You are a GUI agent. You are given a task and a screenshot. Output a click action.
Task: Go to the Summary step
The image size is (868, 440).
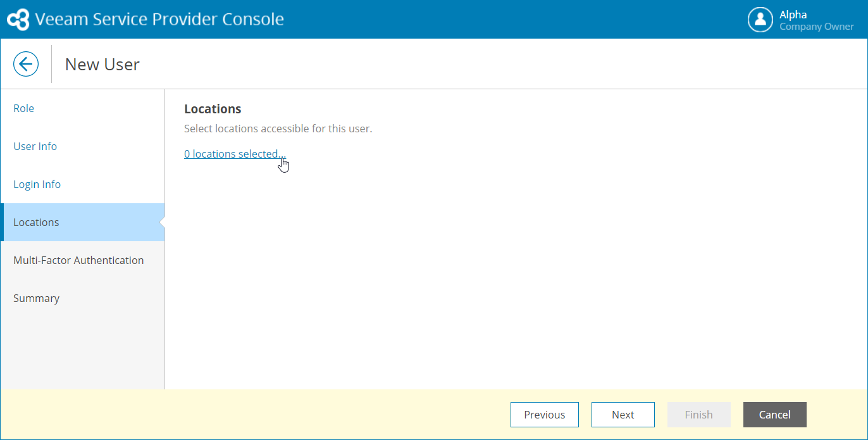tap(37, 298)
